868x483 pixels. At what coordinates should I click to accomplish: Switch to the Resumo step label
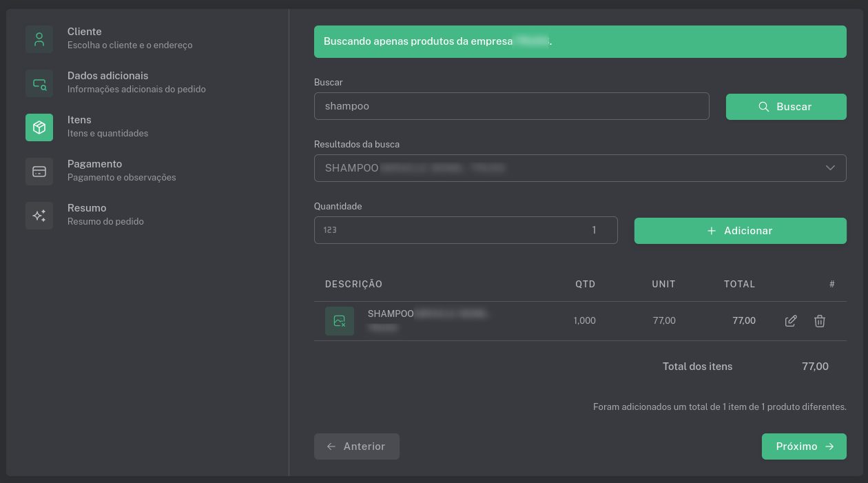click(87, 208)
